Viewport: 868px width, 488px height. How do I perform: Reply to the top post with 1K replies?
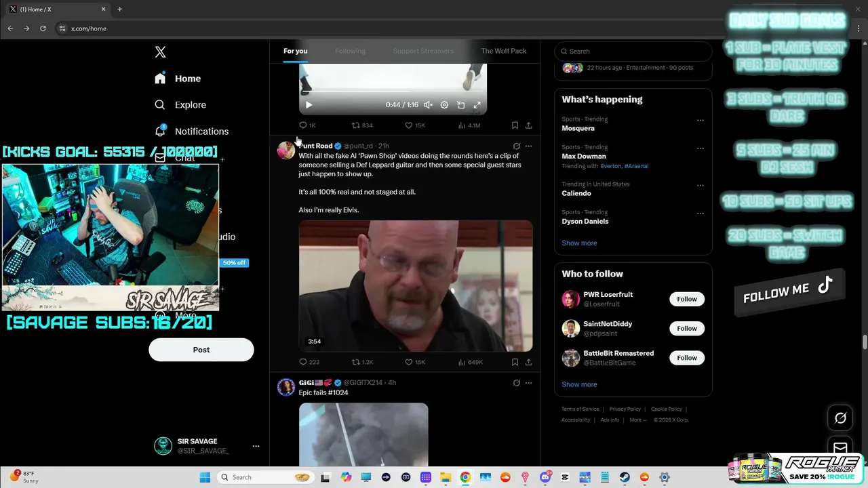[307, 125]
